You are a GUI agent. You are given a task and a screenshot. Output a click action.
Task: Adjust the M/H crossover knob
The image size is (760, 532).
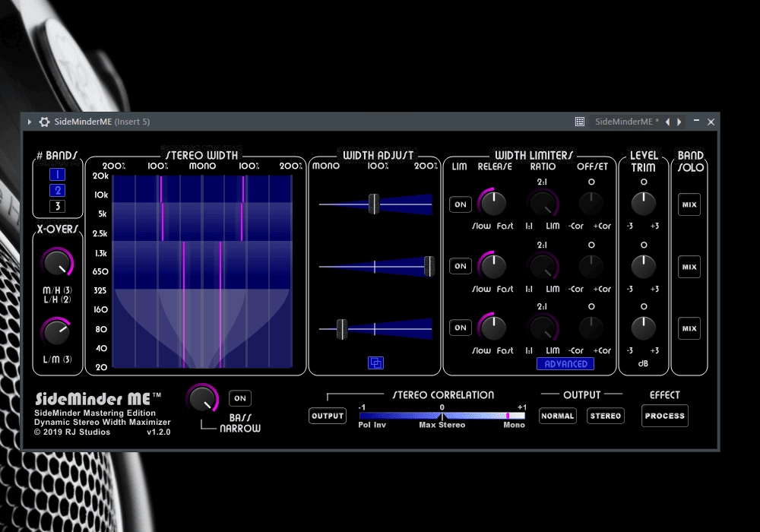[57, 263]
